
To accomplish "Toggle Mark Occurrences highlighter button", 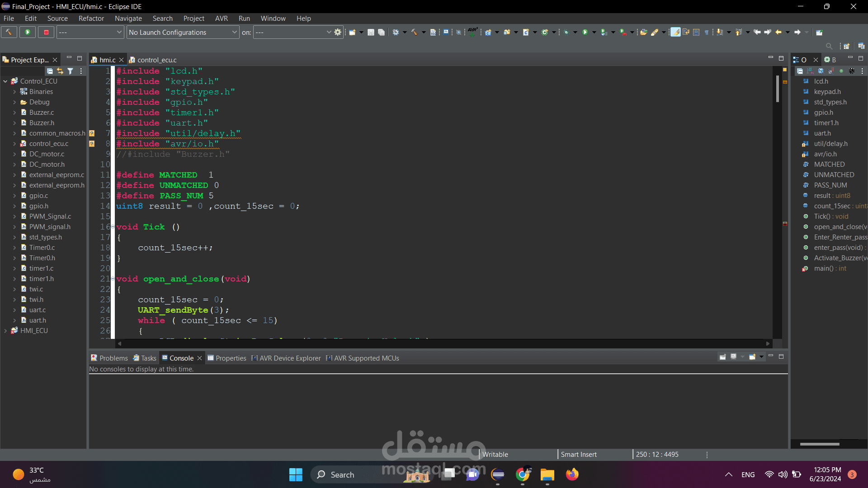I will (675, 32).
